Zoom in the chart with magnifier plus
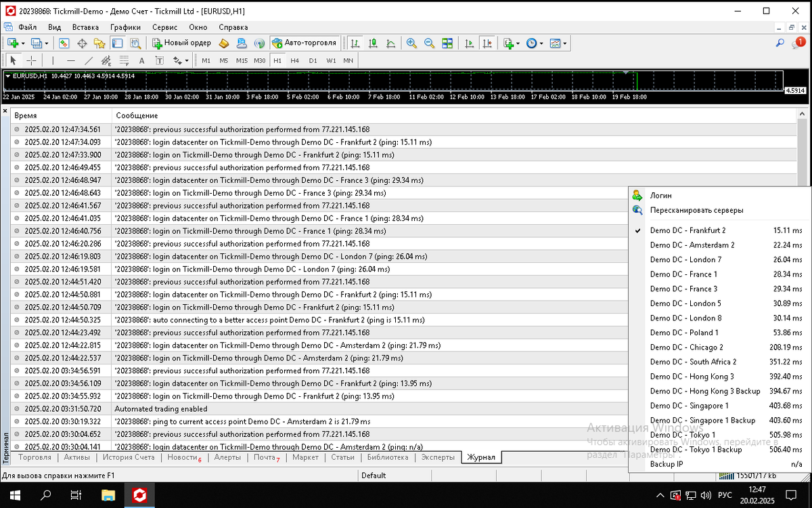Viewport: 812px width, 508px height. (411, 43)
